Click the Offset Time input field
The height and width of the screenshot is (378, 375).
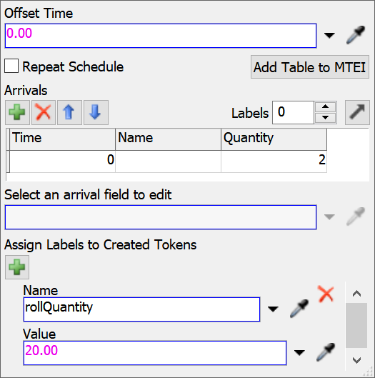point(161,35)
